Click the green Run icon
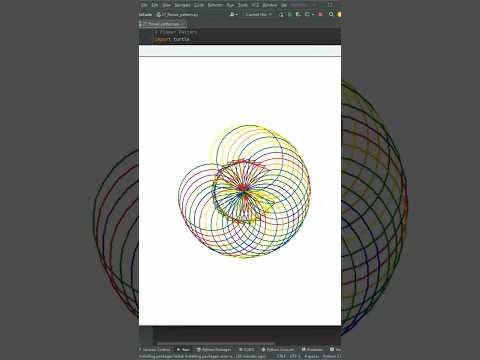This screenshot has width=480, height=360. pos(290,14)
